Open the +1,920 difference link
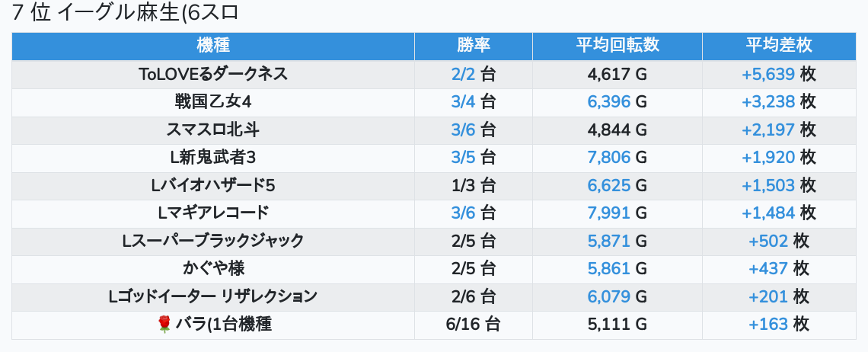Viewport: 868px width, 352px height. (x=768, y=158)
